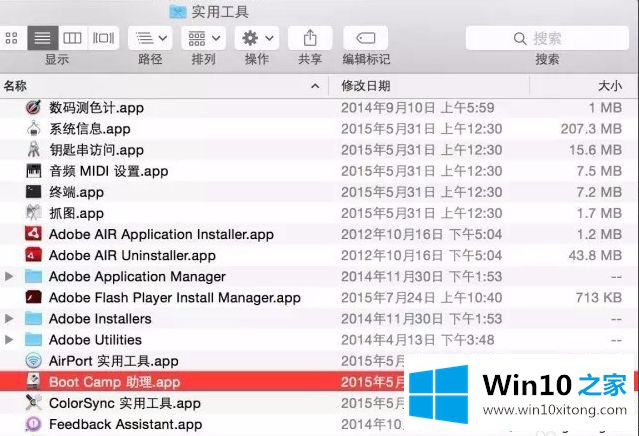Click the 实用工具 window title folder icon
This screenshot has width=639, height=436.
[178, 11]
